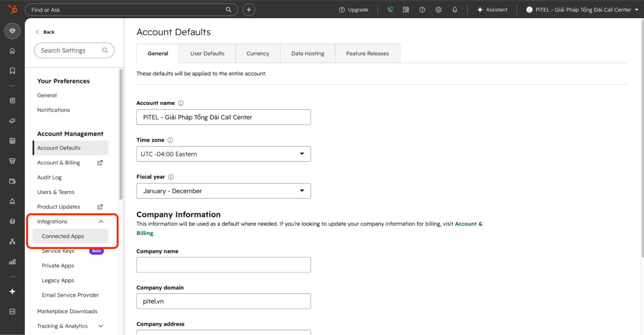
Task: Open the Automation workflow icon
Action: pos(13,242)
